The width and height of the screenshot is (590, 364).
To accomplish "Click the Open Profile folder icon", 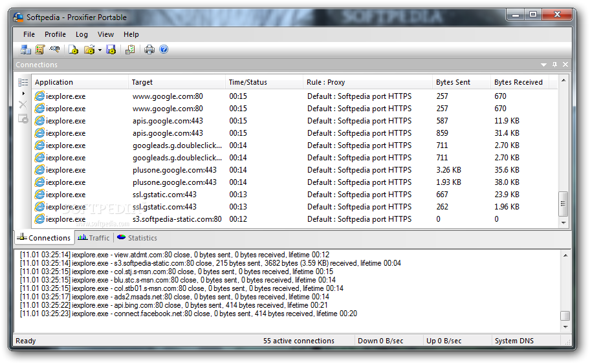I will tap(89, 50).
